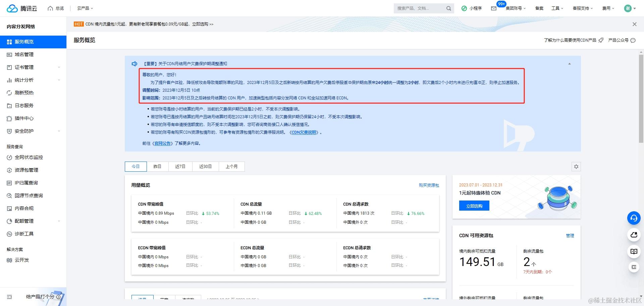Open the 工具 dropdown menu

(x=557, y=8)
